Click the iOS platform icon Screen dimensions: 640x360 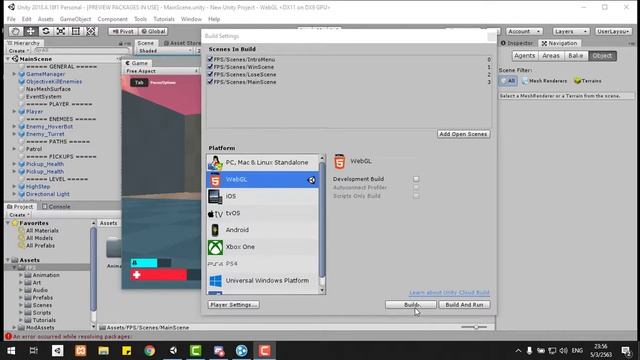click(x=215, y=196)
